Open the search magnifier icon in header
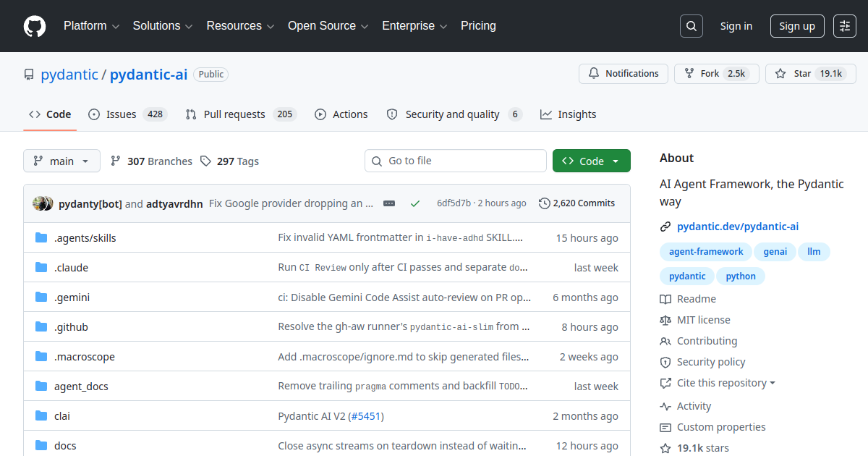 tap(692, 26)
